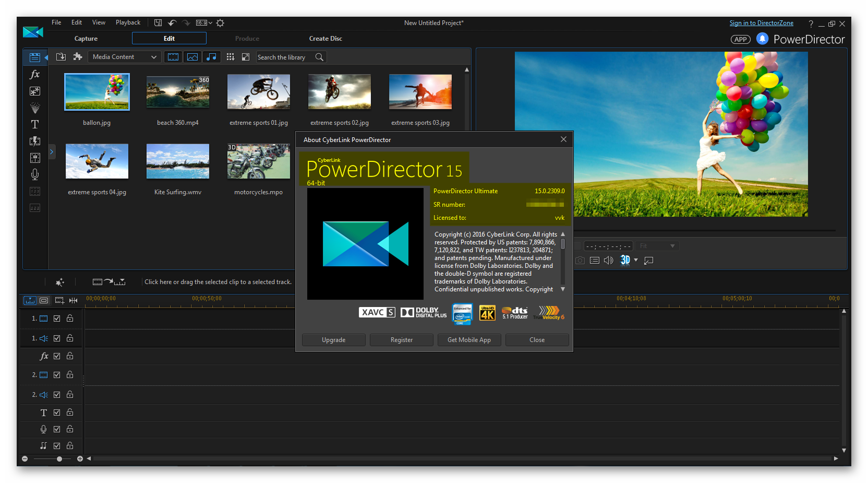Open the Media Room icon in sidebar

click(34, 57)
